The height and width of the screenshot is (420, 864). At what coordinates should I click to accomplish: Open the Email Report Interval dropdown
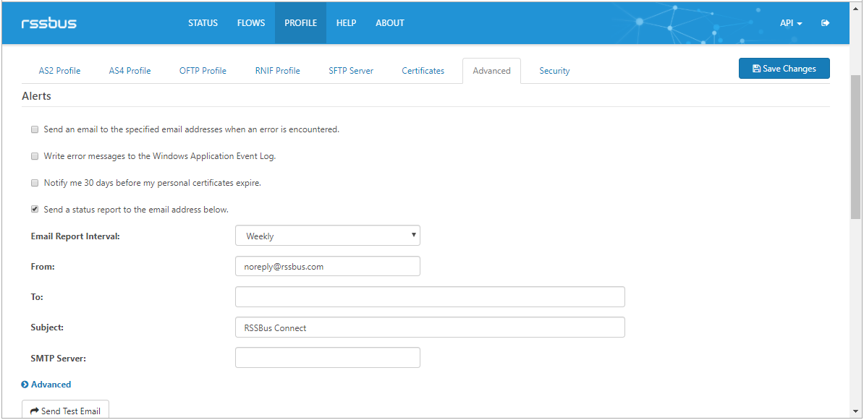(328, 235)
